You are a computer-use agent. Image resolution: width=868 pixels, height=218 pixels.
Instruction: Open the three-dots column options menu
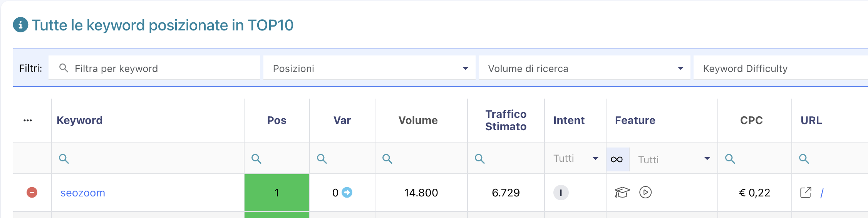pyautogui.click(x=28, y=121)
